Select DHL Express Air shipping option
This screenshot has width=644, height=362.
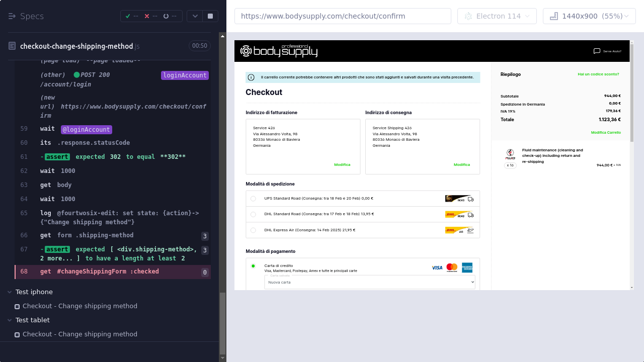[x=253, y=230]
